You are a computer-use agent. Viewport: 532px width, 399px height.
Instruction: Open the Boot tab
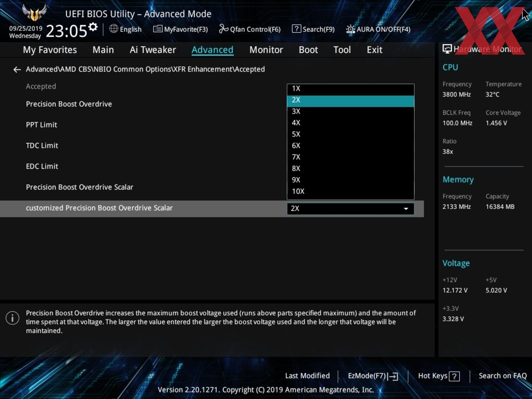click(x=308, y=50)
